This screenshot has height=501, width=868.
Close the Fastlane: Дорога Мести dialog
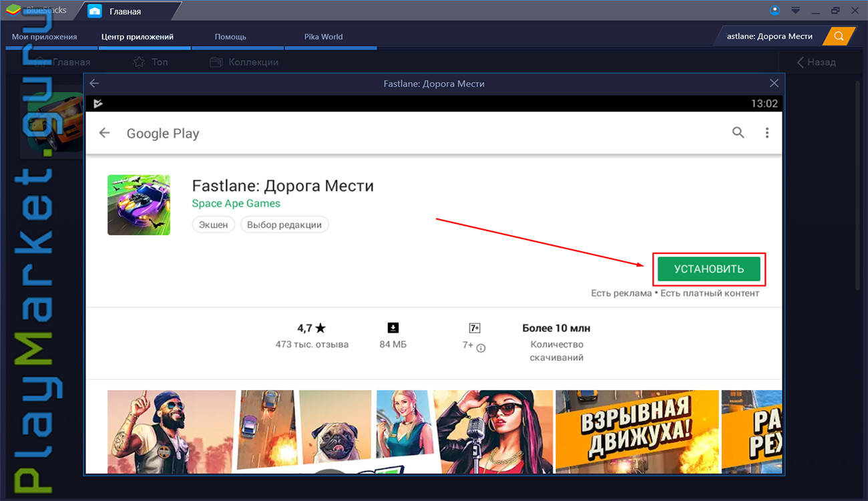[x=774, y=83]
